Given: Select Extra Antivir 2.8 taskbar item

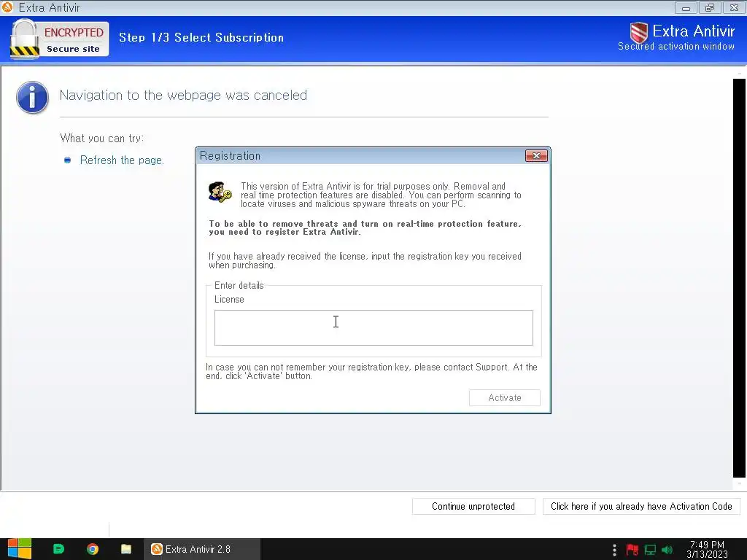Looking at the screenshot, I should (202, 549).
